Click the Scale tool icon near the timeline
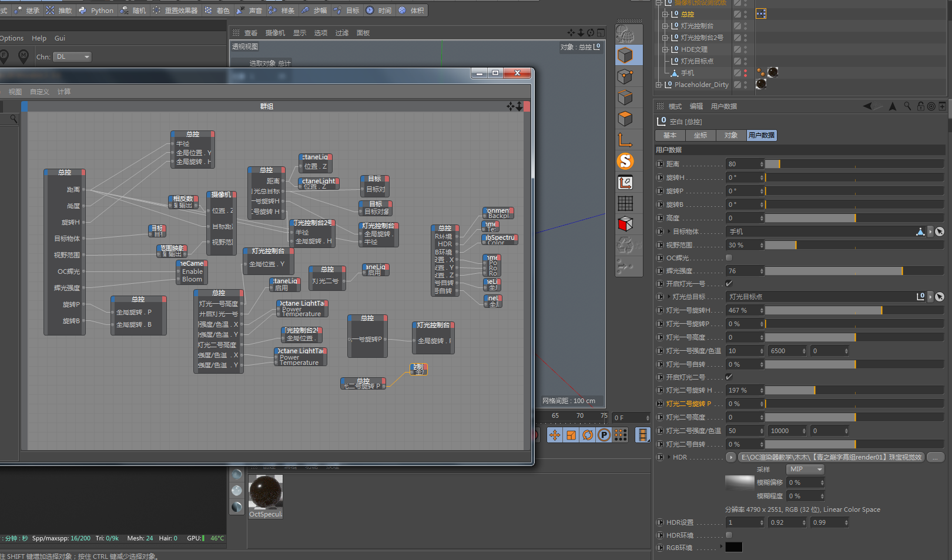The image size is (952, 560). click(571, 435)
